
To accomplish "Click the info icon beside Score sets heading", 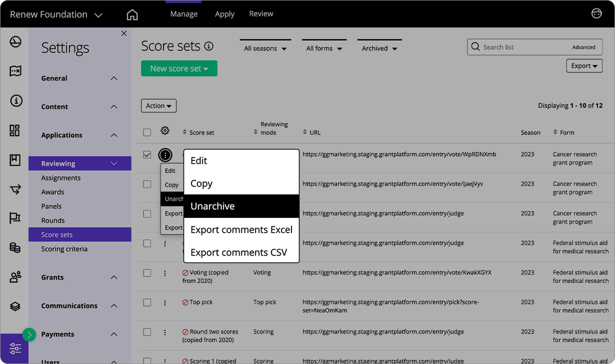I will coord(208,46).
